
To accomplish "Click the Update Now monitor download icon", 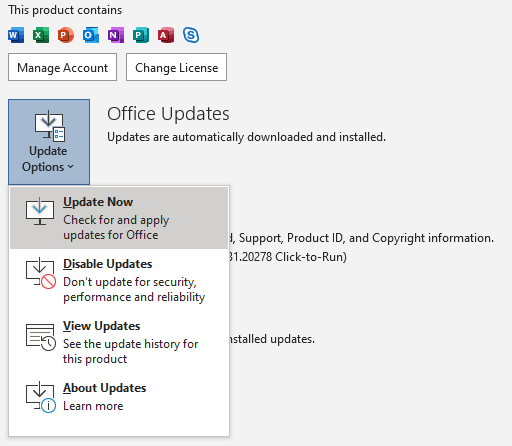I will [x=40, y=211].
